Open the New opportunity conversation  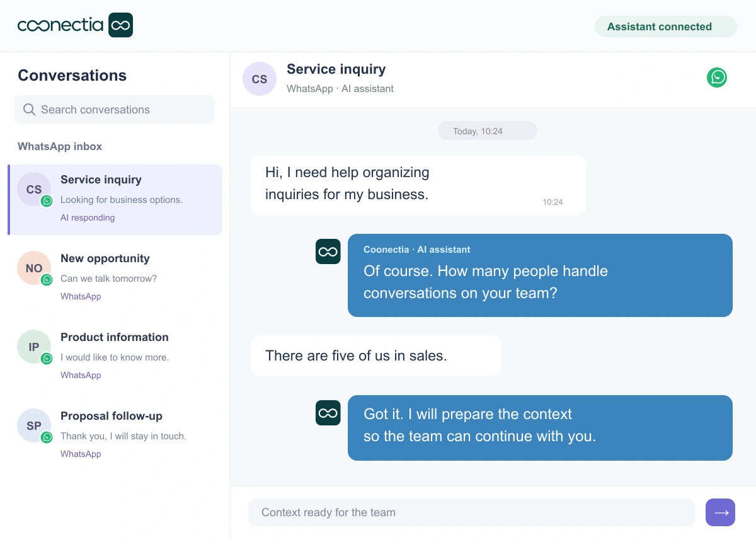click(115, 277)
